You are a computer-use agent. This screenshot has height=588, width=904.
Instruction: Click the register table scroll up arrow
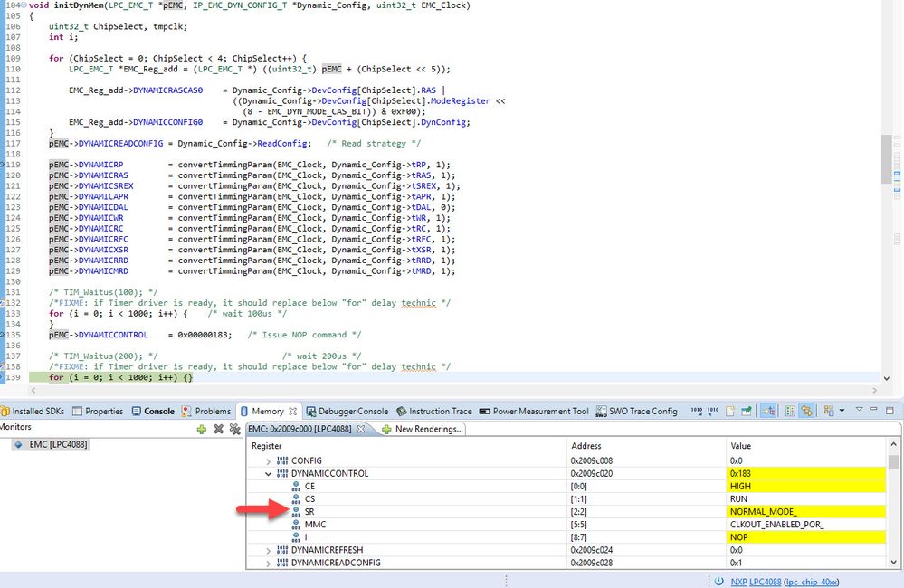pos(893,444)
